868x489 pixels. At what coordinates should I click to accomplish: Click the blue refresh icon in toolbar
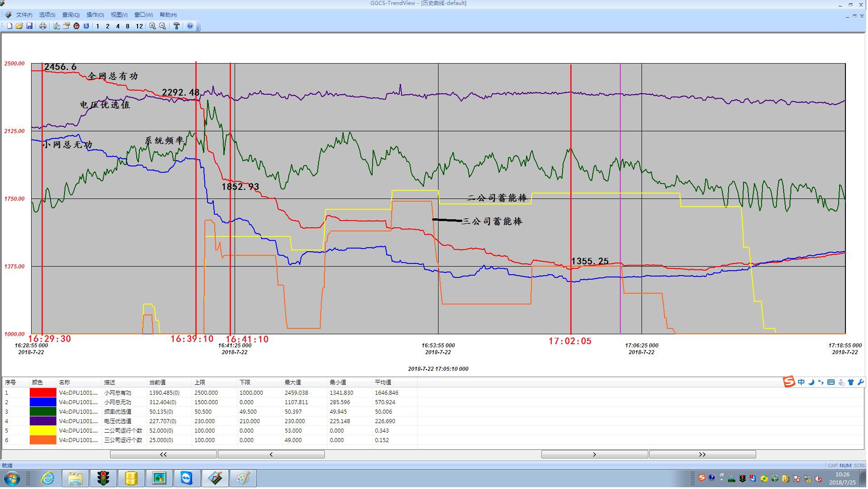86,26
